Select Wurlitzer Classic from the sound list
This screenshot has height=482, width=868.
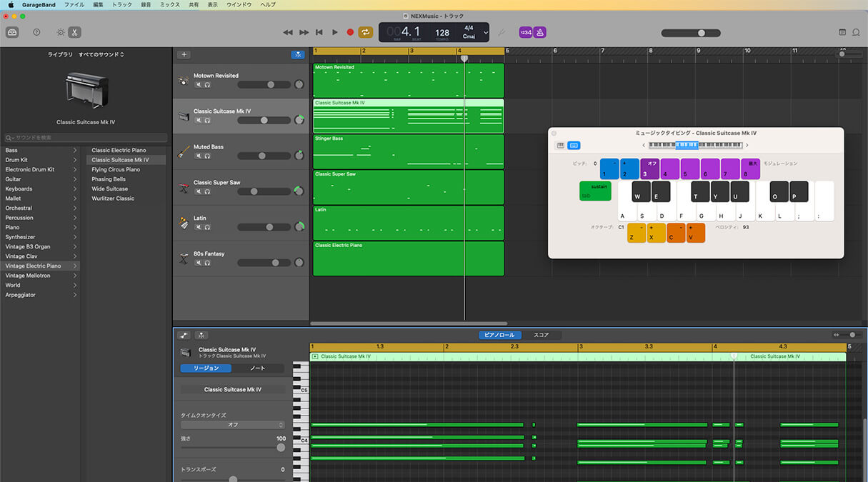click(113, 199)
